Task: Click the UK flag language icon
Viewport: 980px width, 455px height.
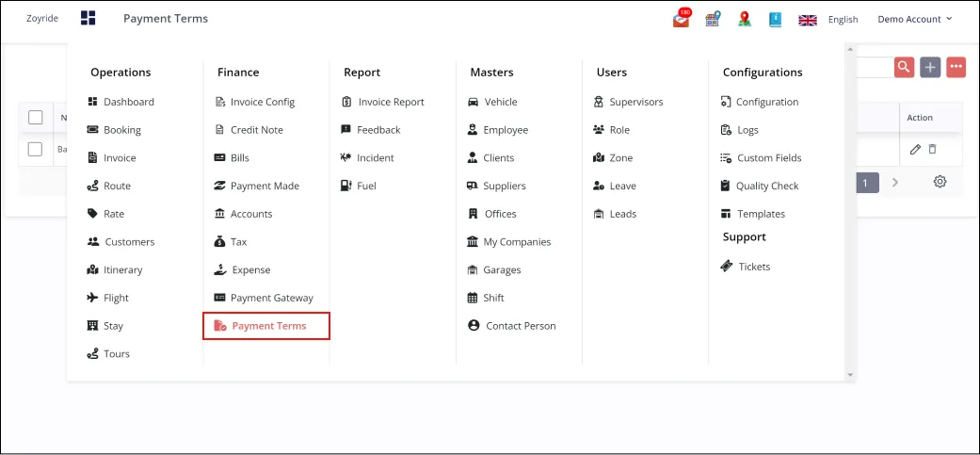Action: point(808,20)
